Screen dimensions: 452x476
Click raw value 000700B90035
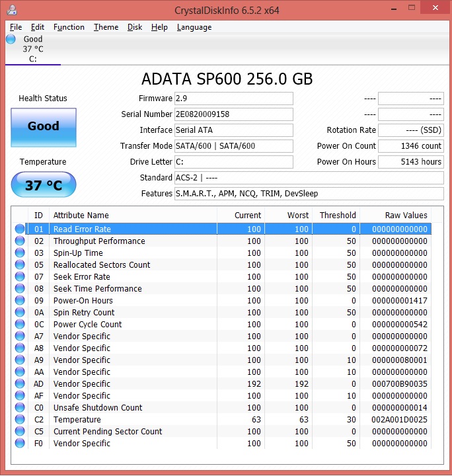[x=400, y=384]
